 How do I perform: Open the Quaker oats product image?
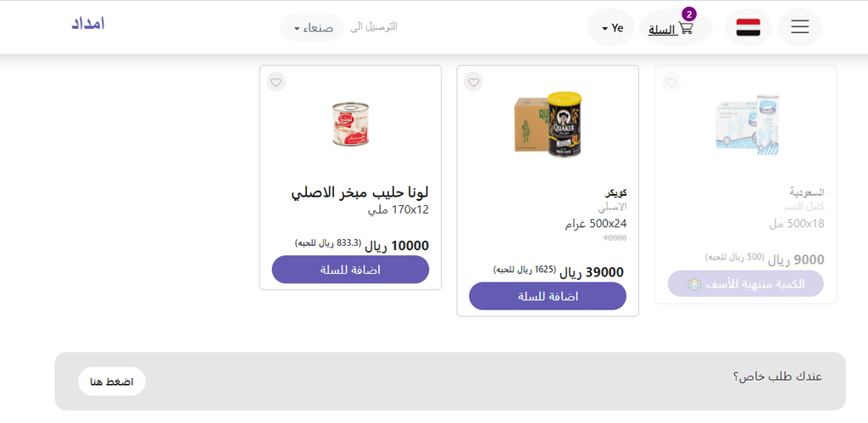click(x=548, y=124)
